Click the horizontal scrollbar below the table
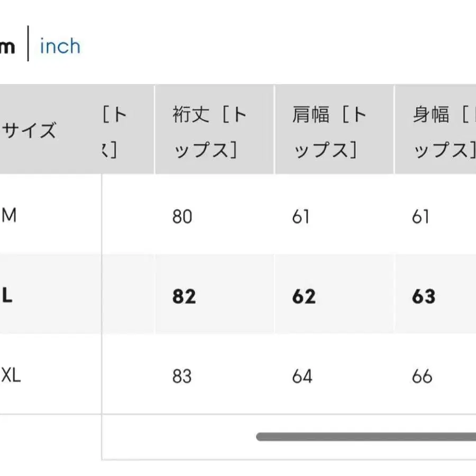The width and height of the screenshot is (476, 476). (x=365, y=437)
